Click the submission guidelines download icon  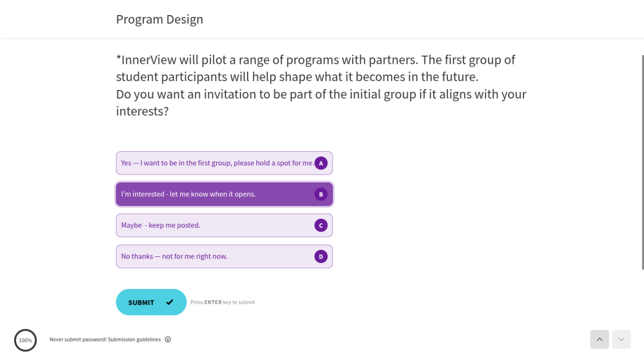pyautogui.click(x=168, y=339)
